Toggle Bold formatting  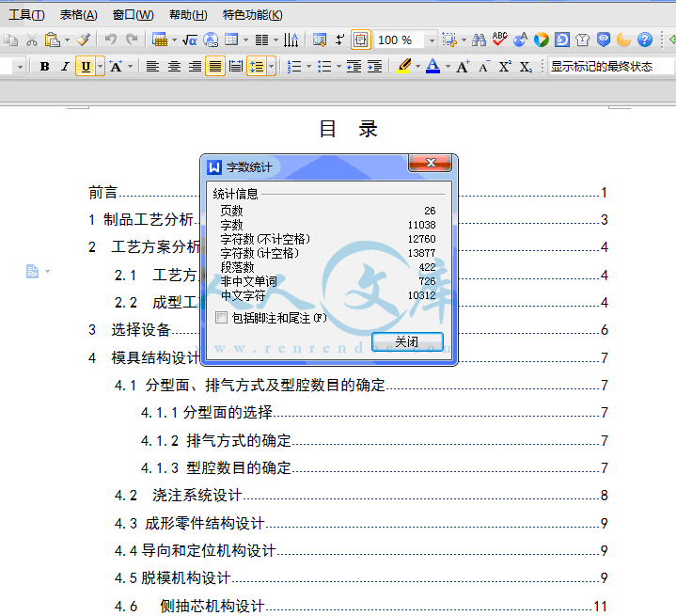coord(44,67)
